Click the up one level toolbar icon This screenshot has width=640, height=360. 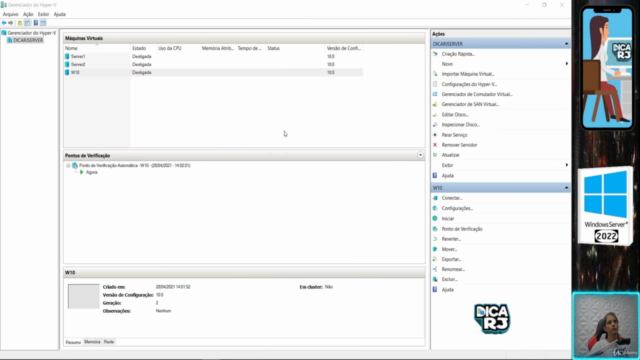[20, 23]
